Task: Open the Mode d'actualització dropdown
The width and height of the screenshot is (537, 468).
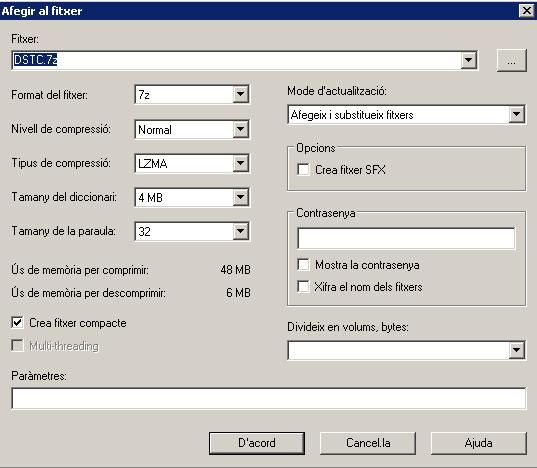Action: 516,114
